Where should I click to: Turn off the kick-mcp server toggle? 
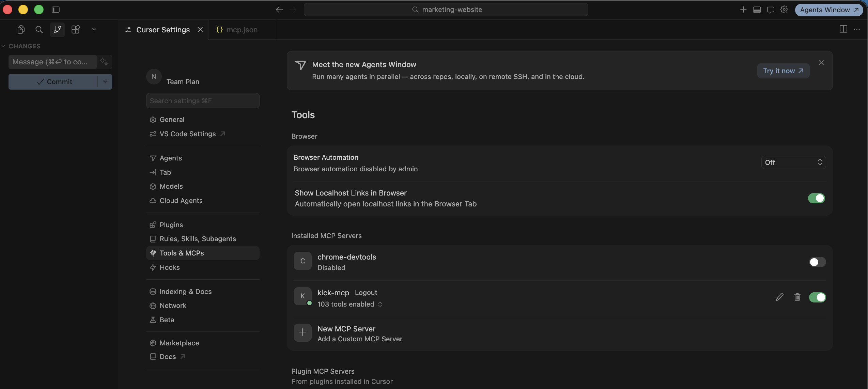(x=818, y=297)
